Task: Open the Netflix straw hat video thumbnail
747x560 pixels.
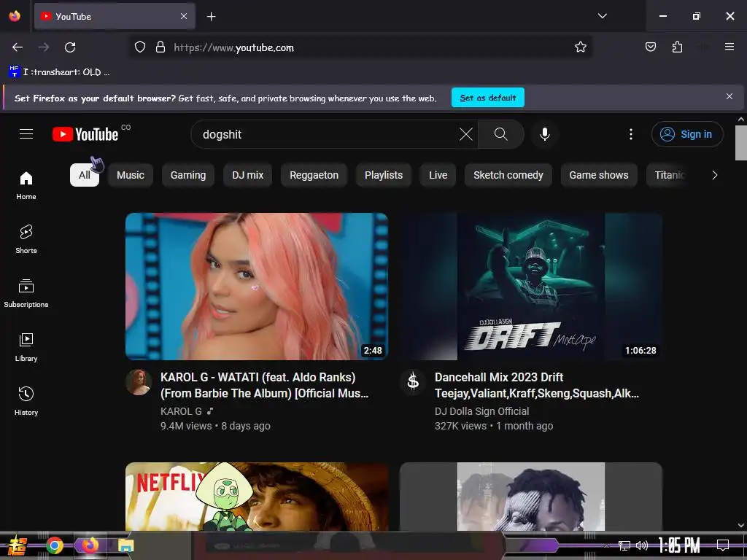Action: (x=257, y=497)
